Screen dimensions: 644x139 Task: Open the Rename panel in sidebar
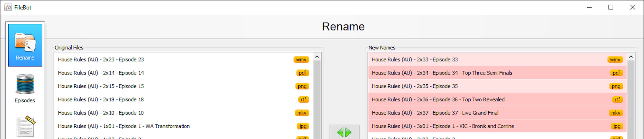(x=25, y=45)
